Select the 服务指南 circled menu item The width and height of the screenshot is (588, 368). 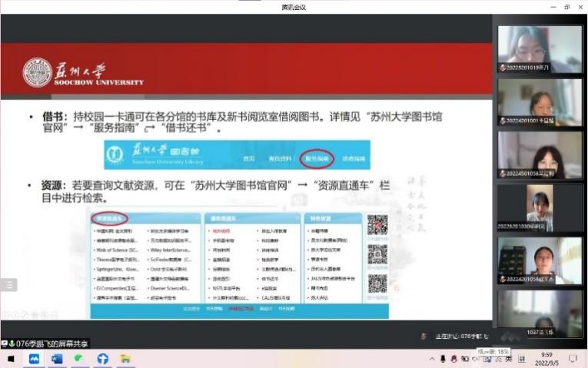pos(317,158)
